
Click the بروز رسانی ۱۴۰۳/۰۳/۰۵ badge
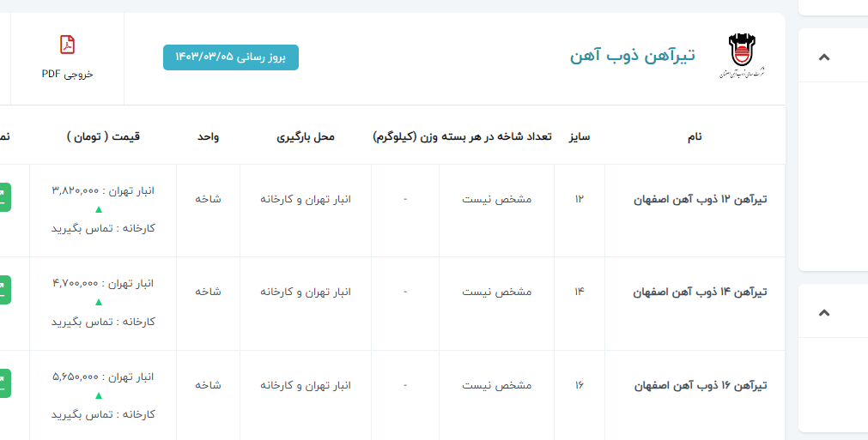(x=231, y=57)
